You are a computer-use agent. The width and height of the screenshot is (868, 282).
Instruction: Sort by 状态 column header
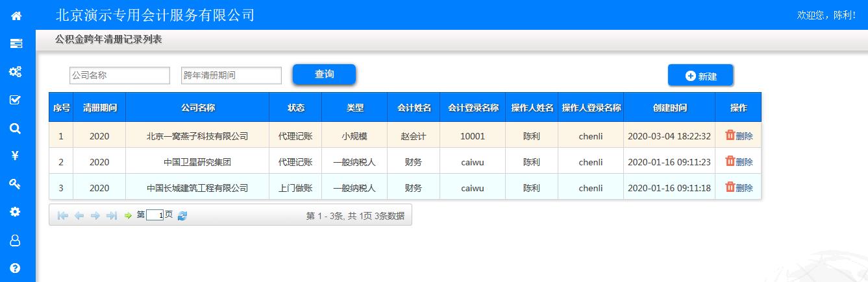click(x=295, y=108)
